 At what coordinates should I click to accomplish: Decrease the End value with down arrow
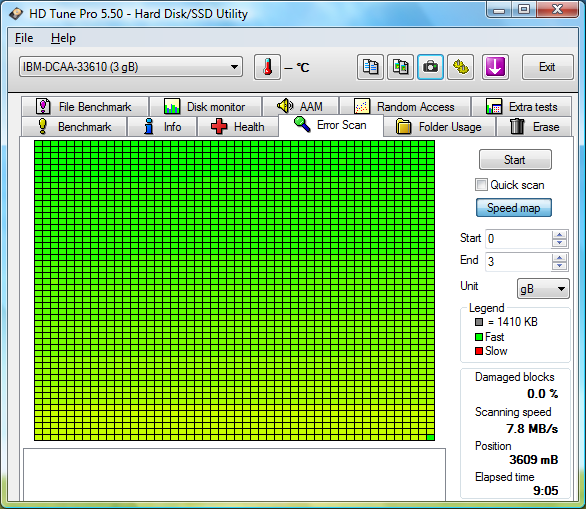click(x=559, y=266)
